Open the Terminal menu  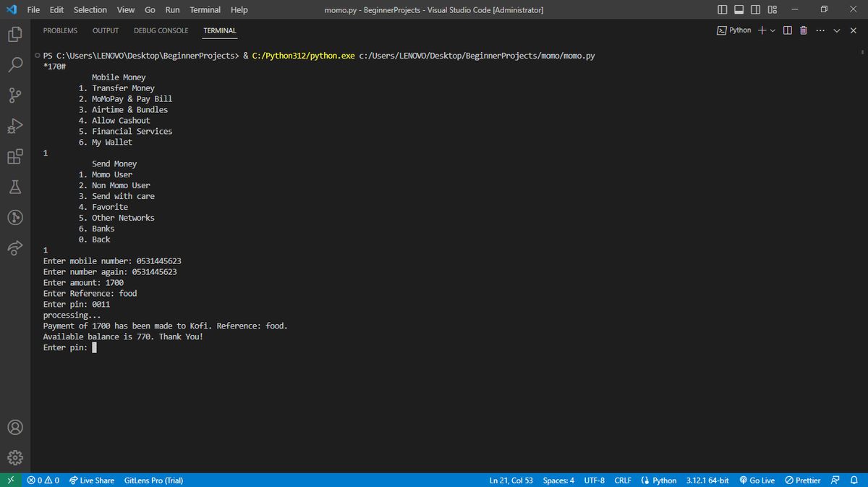205,9
